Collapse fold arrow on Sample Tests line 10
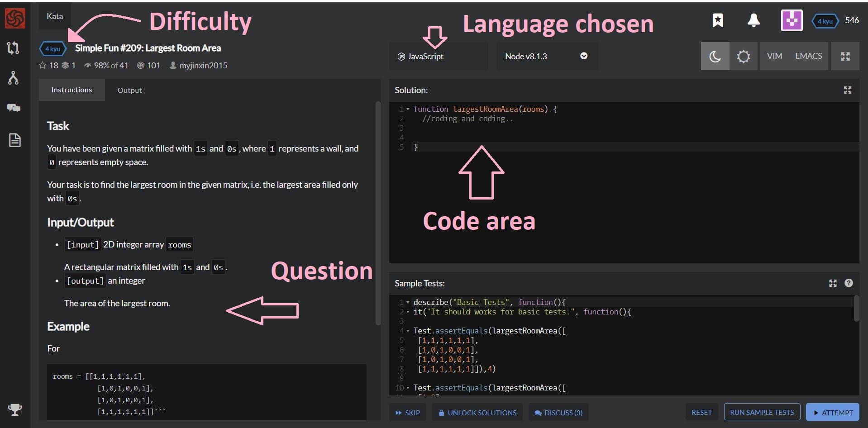 408,388
